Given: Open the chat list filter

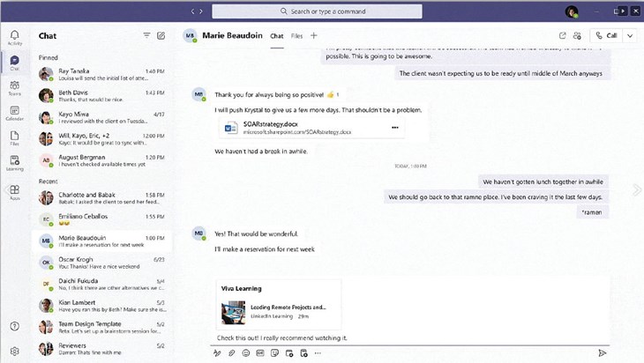Looking at the screenshot, I should coord(146,36).
